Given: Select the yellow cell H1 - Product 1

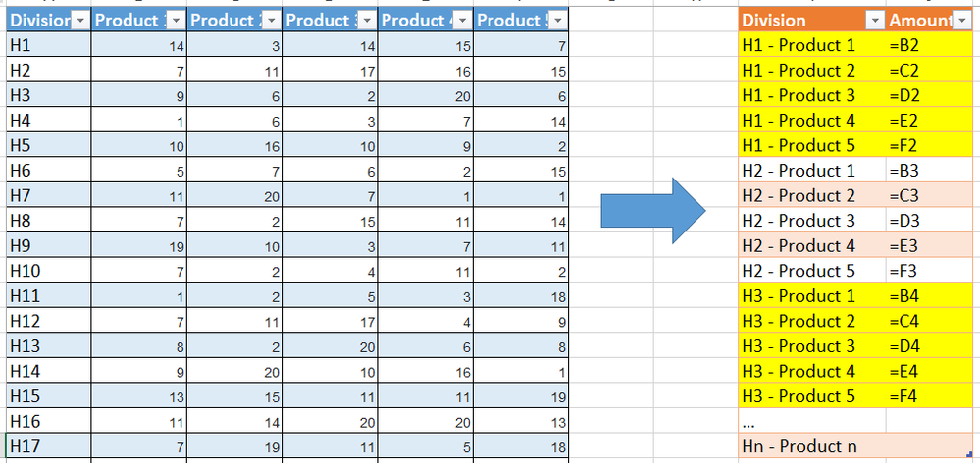Looking at the screenshot, I should [812, 45].
